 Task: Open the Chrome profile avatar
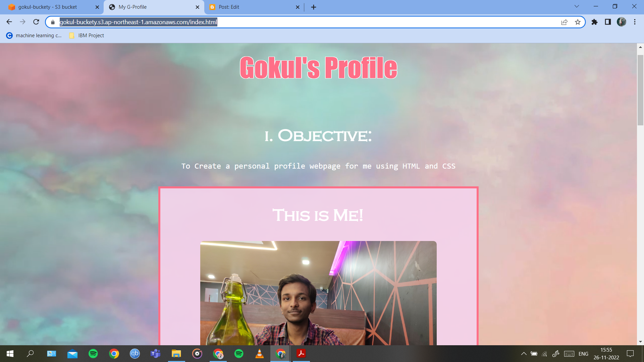[621, 22]
